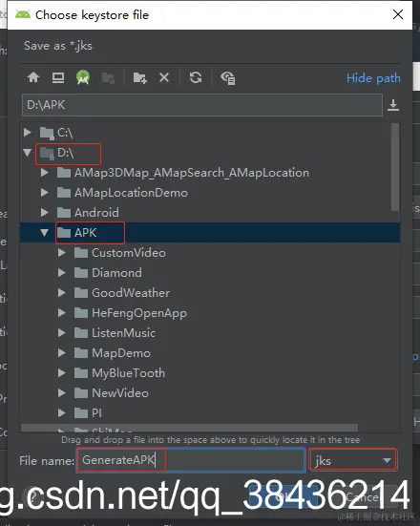This screenshot has width=420, height=526.
Task: Click the D:\APK path text field
Action: (202, 105)
